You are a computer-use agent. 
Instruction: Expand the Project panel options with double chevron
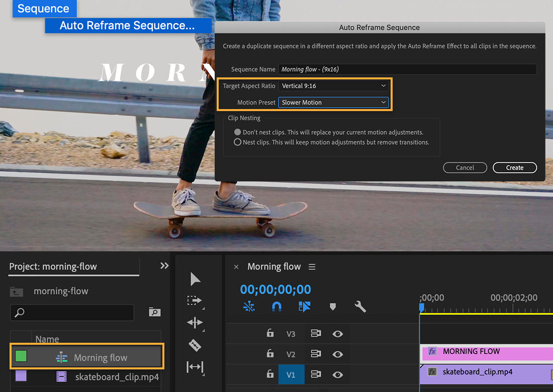click(x=164, y=265)
